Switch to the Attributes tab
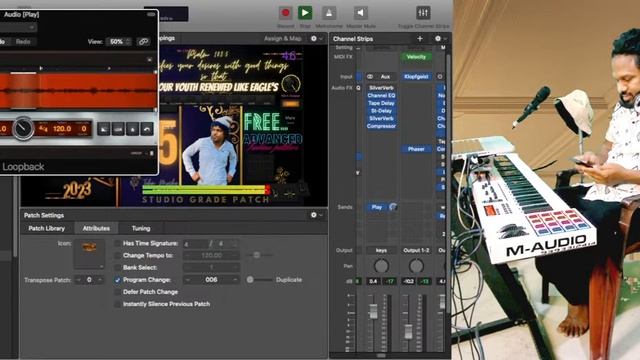Viewport: 640px width, 360px height. (x=96, y=228)
